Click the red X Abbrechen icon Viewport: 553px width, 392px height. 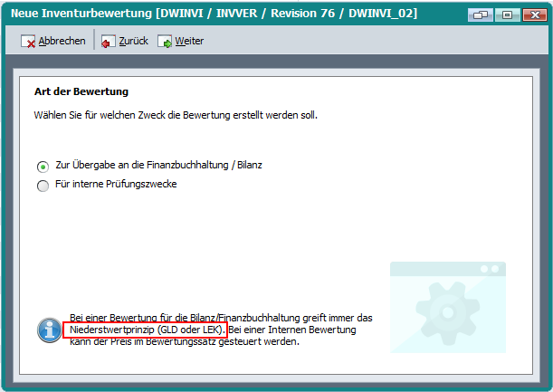[28, 42]
